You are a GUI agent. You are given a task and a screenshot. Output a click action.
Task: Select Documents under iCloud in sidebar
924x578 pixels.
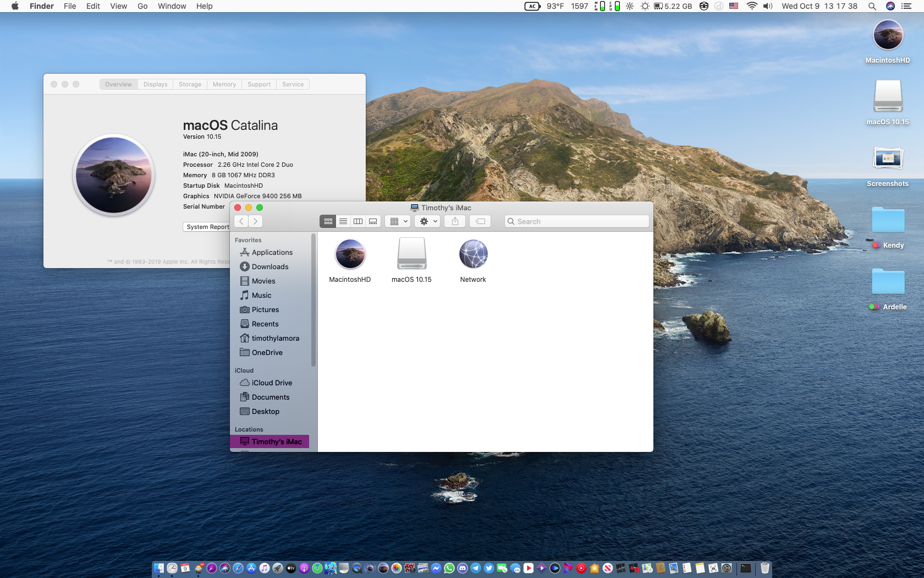[x=269, y=397]
